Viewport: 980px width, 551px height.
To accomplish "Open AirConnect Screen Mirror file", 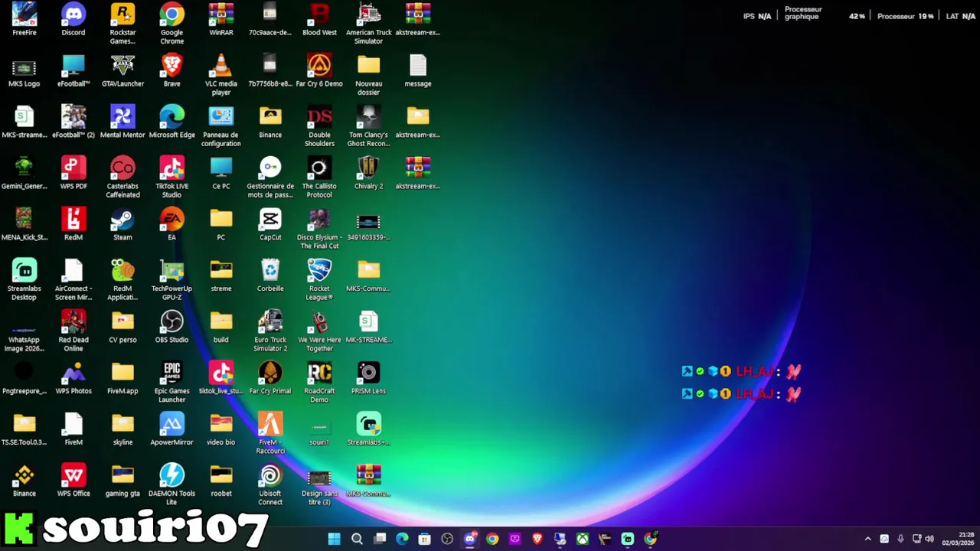I will (x=73, y=280).
